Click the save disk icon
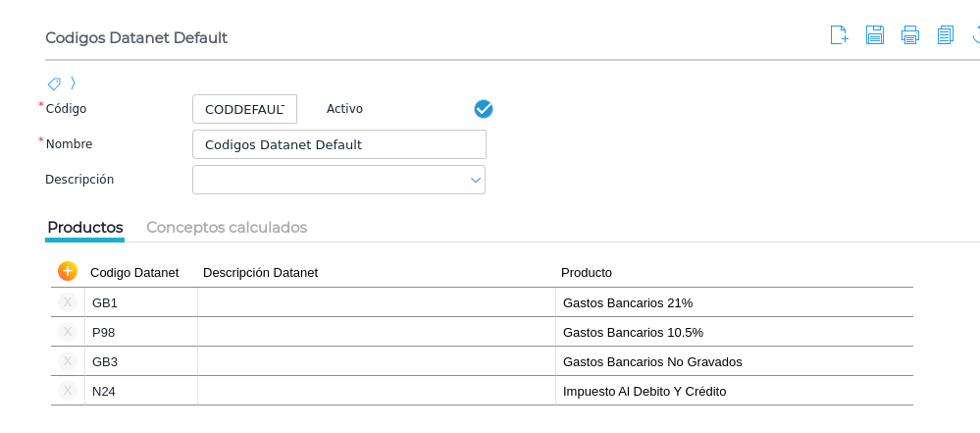 [875, 35]
